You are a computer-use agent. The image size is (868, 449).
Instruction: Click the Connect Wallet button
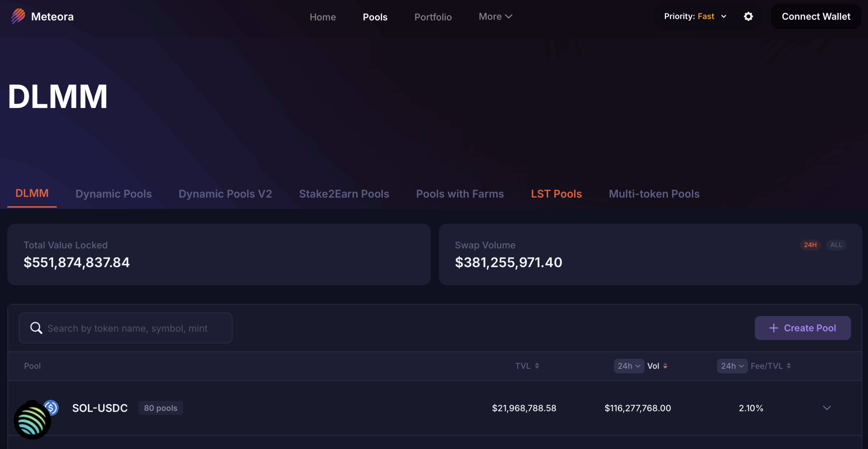(x=816, y=16)
